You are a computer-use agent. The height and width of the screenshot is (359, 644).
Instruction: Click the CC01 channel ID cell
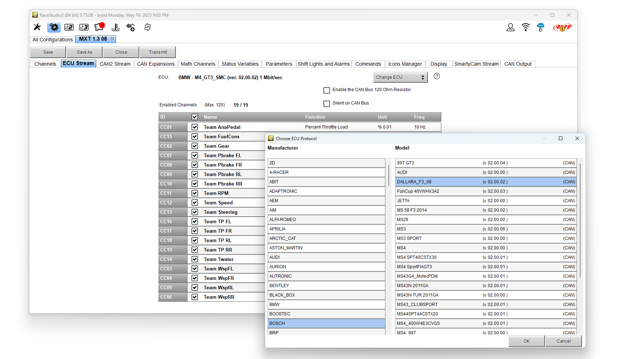(173, 127)
